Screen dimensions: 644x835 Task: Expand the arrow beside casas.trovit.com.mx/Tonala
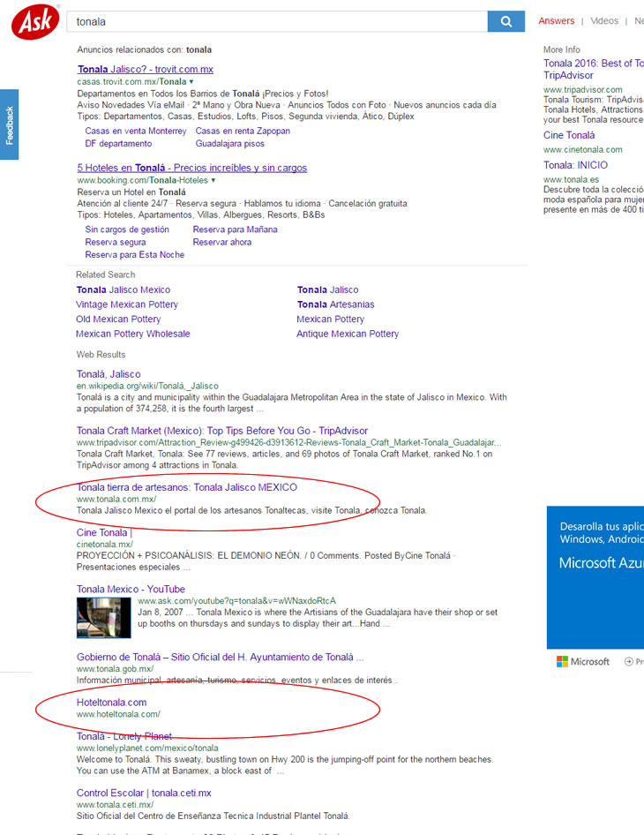(191, 81)
